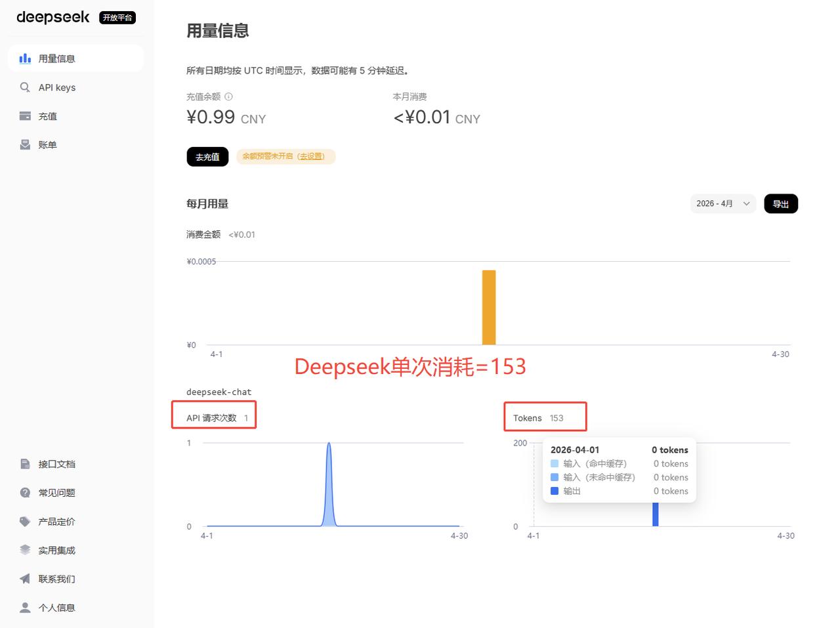Select the 产品定价 tag icon
The width and height of the screenshot is (840, 628).
point(24,521)
